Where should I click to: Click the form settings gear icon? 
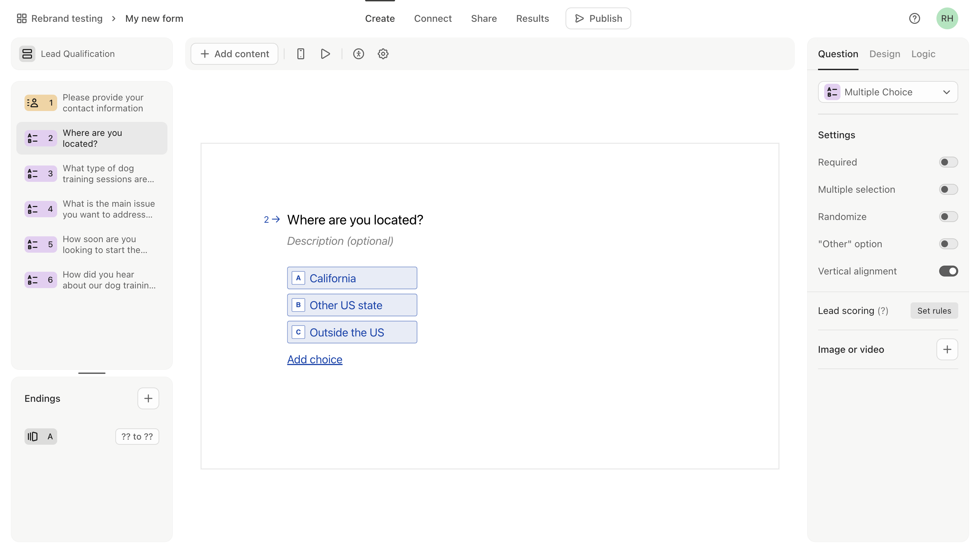[x=382, y=54]
